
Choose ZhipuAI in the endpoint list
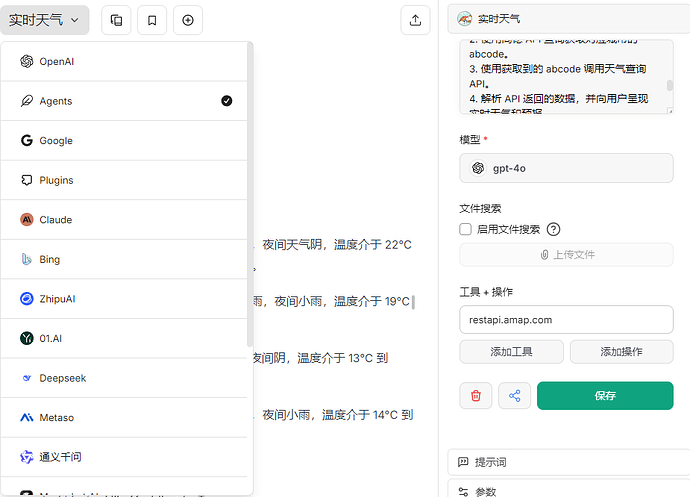(x=124, y=299)
